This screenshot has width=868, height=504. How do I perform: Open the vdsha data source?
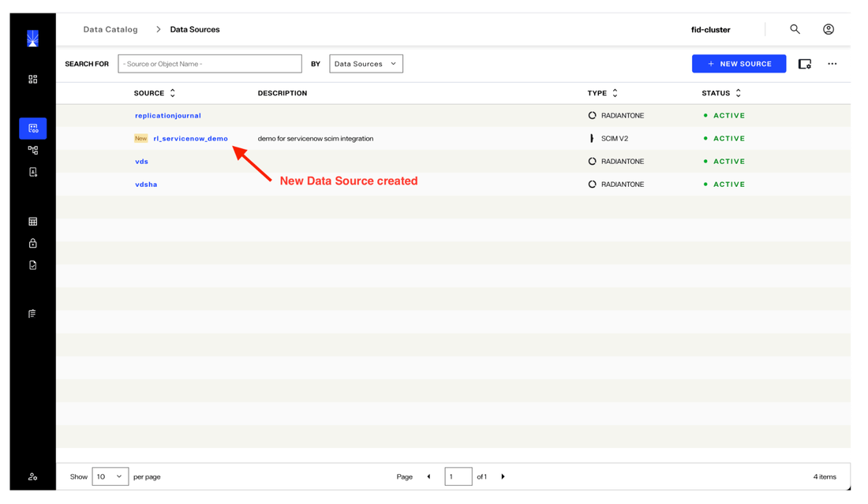146,185
